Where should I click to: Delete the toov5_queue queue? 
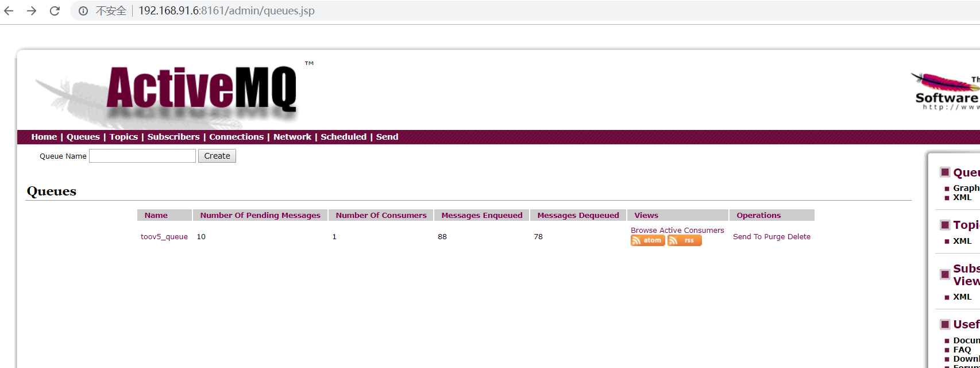[799, 237]
